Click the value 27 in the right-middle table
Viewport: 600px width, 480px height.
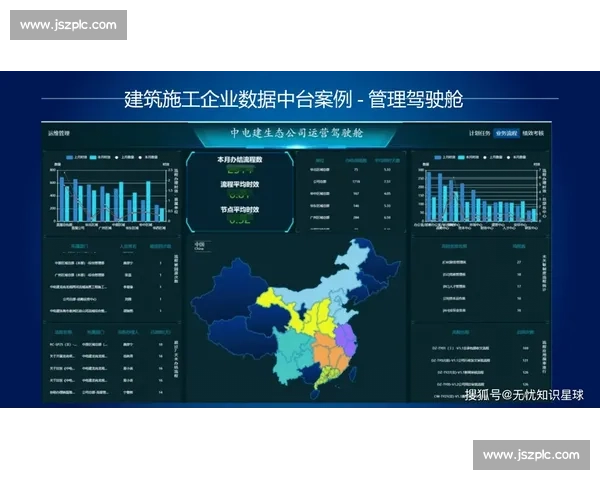[x=519, y=262]
